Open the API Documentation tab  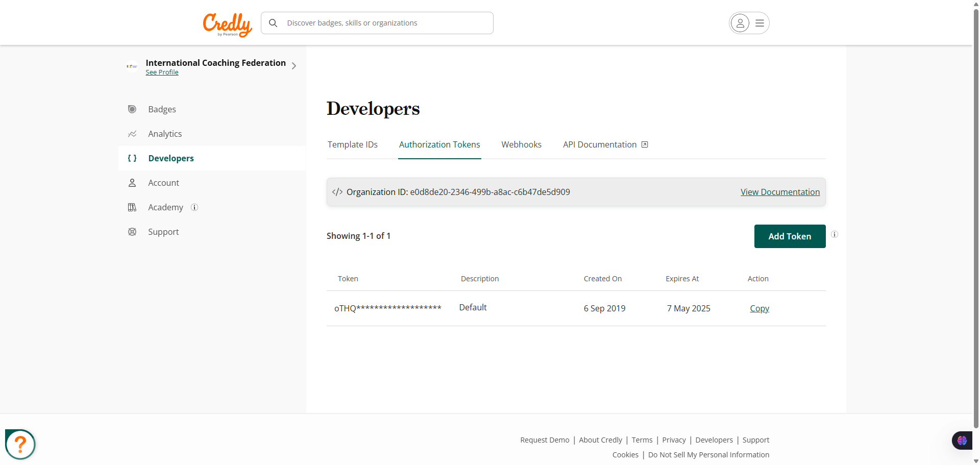(x=605, y=144)
